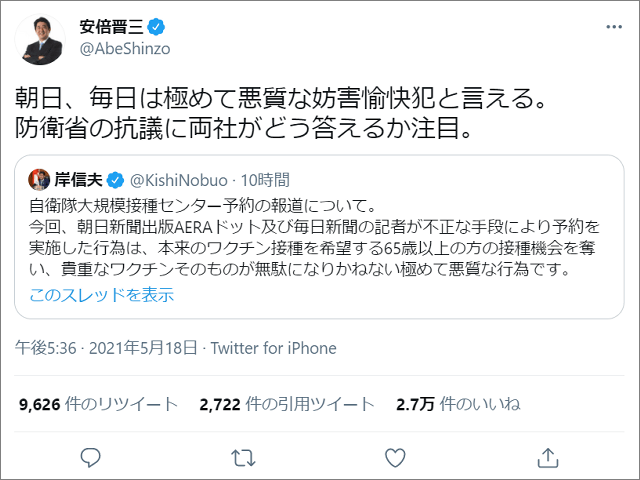This screenshot has width=640, height=480.
Task: Click このスレッドを表示 link
Action: click(x=101, y=295)
